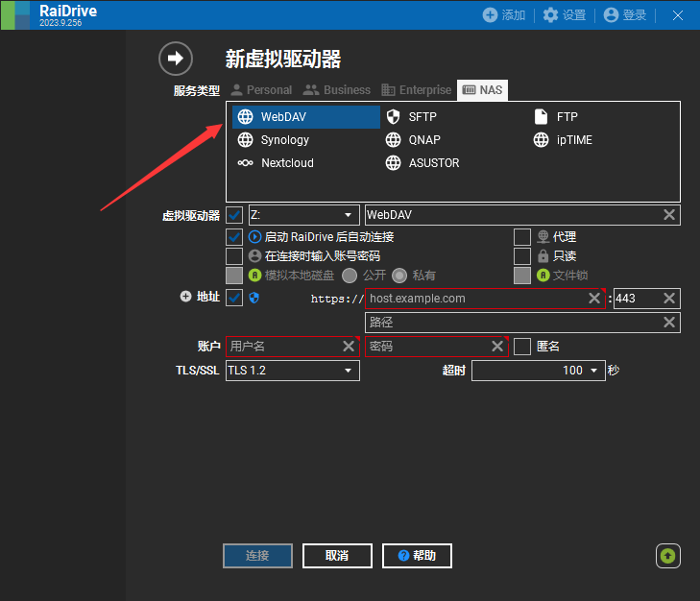Select the 私有 radio button
The width and height of the screenshot is (700, 601).
[x=399, y=276]
